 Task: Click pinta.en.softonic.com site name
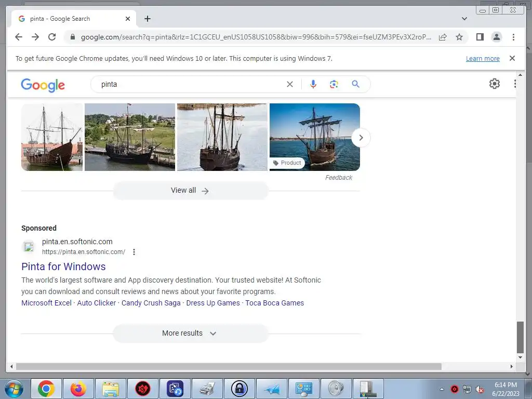(77, 242)
